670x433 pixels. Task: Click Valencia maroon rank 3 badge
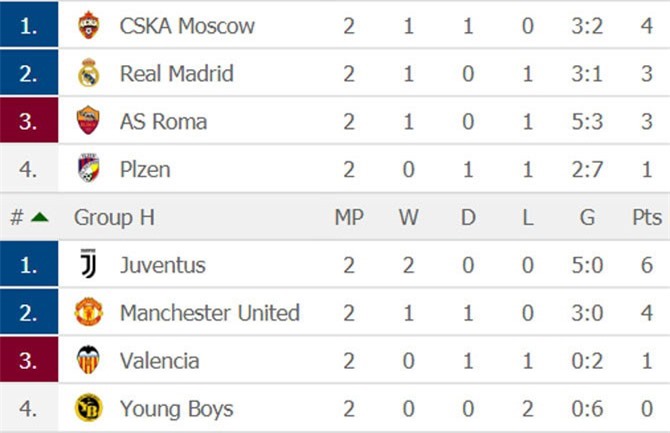[29, 359]
